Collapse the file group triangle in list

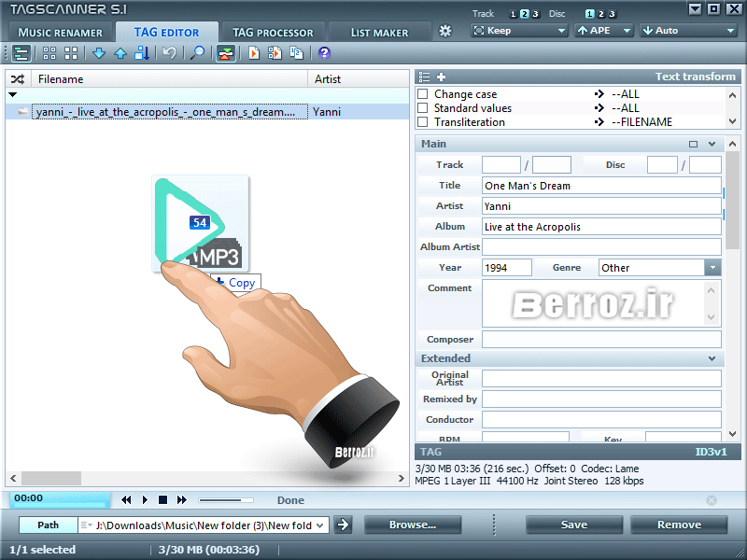pos(13,95)
